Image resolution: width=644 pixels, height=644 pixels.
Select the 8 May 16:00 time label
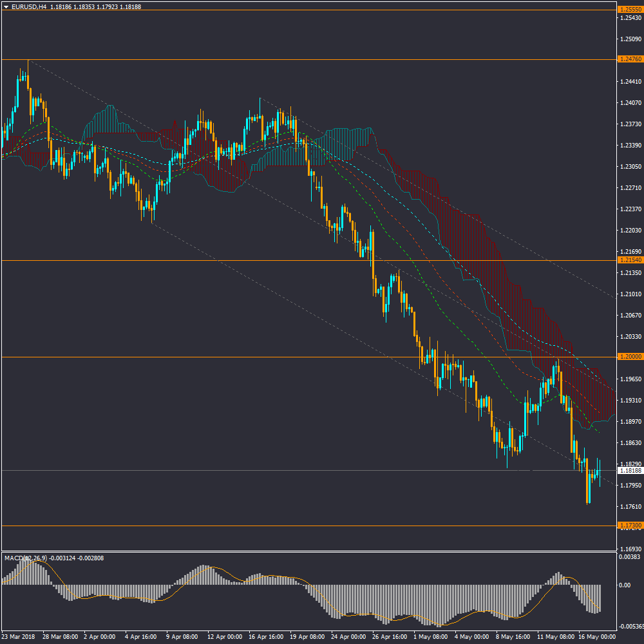point(512,636)
